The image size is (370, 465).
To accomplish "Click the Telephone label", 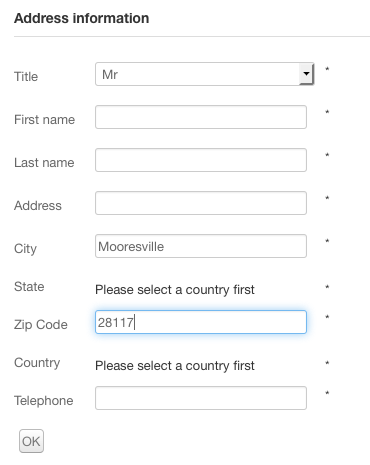I will (x=44, y=400).
